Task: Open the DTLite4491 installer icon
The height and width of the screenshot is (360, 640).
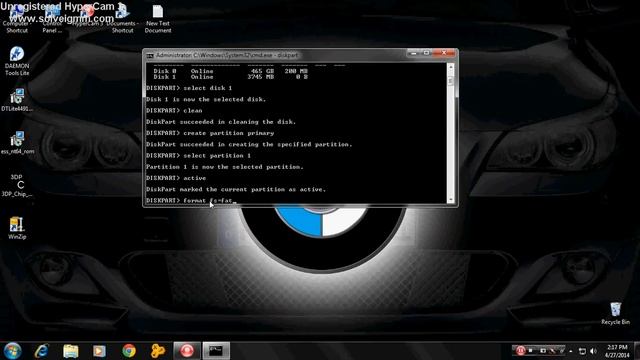Action: (x=17, y=100)
